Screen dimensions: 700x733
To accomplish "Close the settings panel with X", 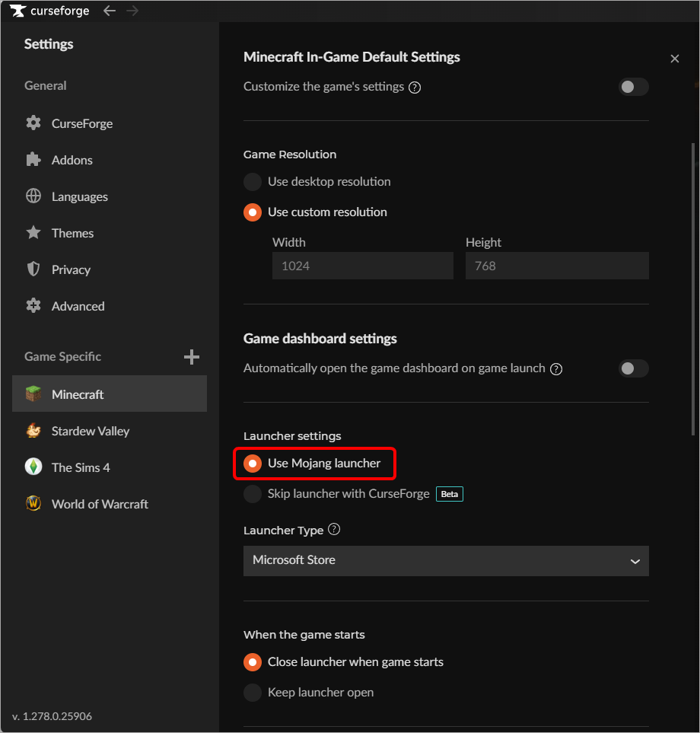I will (x=674, y=59).
